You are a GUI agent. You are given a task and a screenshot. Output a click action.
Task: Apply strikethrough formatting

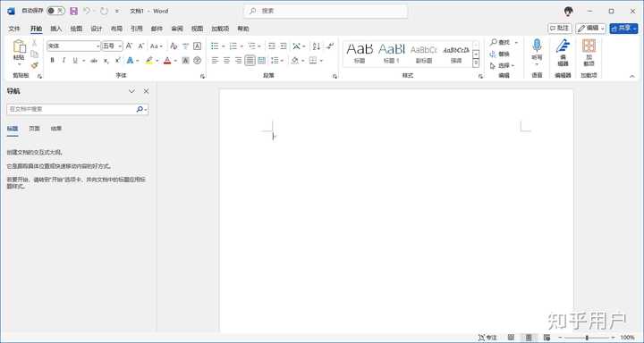click(x=94, y=61)
